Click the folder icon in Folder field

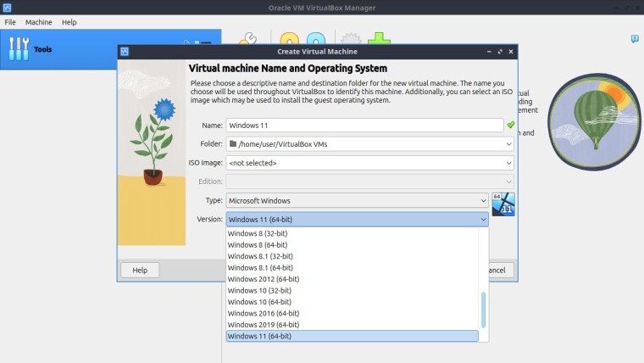pyautogui.click(x=233, y=143)
